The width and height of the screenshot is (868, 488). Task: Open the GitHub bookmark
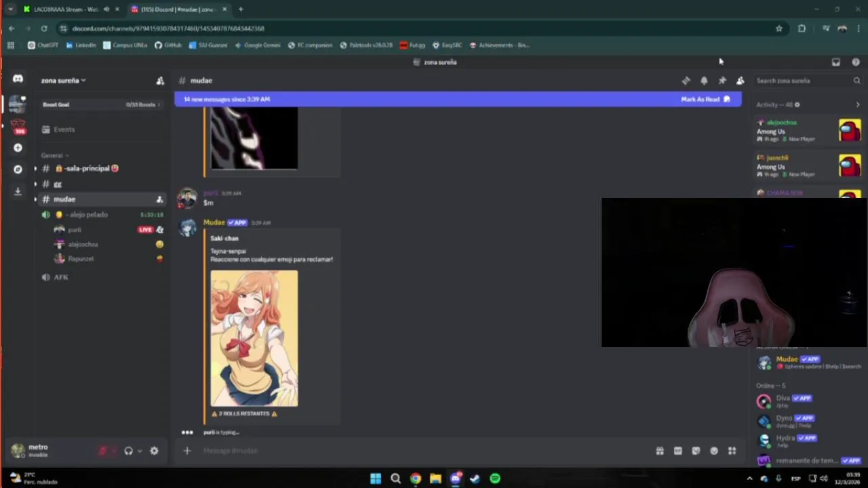[x=167, y=45]
